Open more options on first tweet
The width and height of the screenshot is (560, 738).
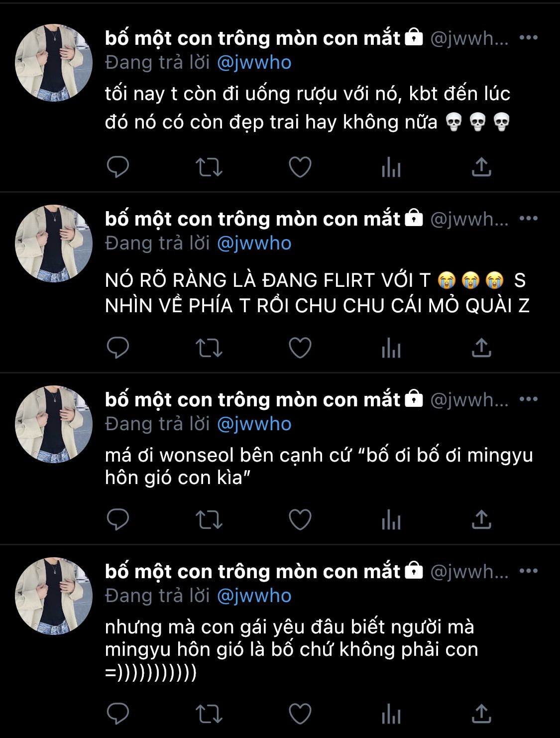tap(529, 37)
